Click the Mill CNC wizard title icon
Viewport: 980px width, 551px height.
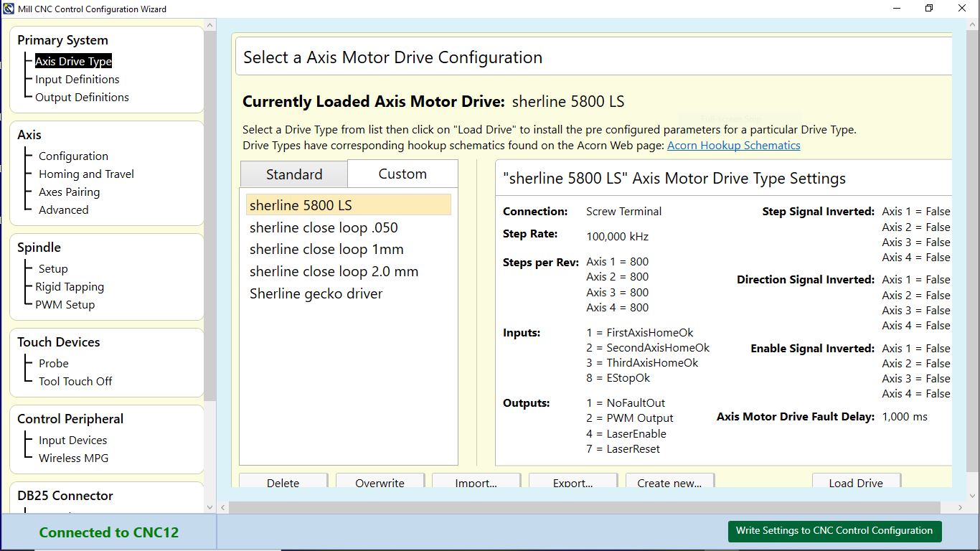9,9
